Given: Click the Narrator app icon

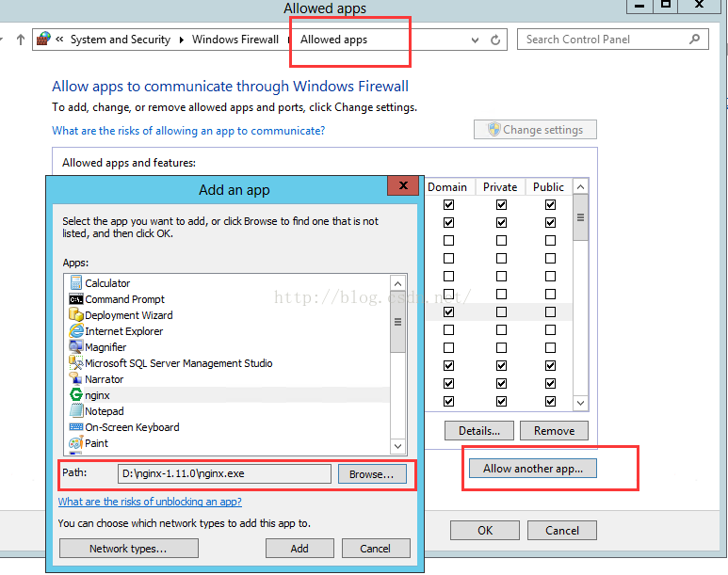Looking at the screenshot, I should (x=76, y=378).
